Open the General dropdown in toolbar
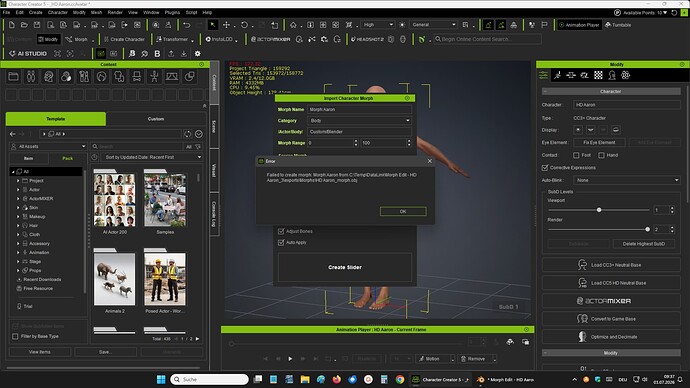This screenshot has height=388, width=690. click(x=433, y=25)
